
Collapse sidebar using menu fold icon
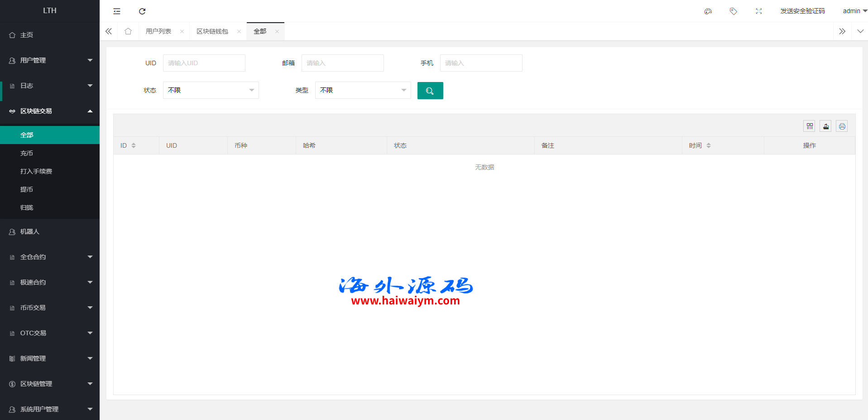point(117,11)
